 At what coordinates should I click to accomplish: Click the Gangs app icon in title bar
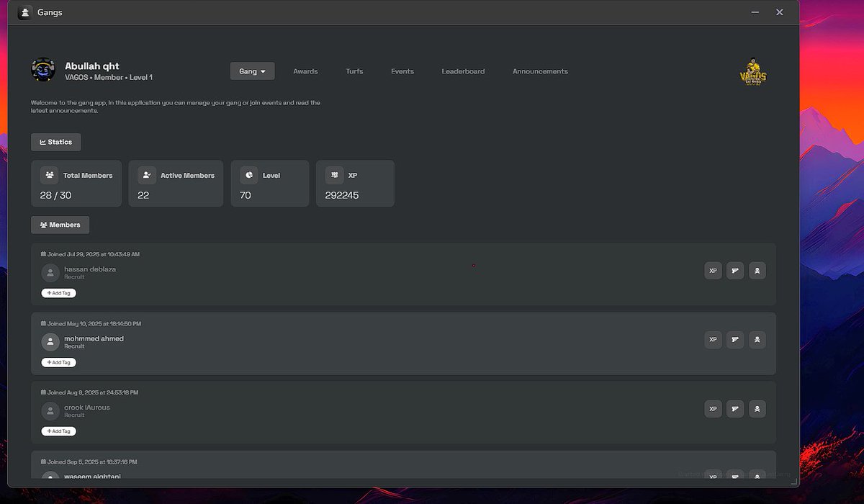(24, 12)
